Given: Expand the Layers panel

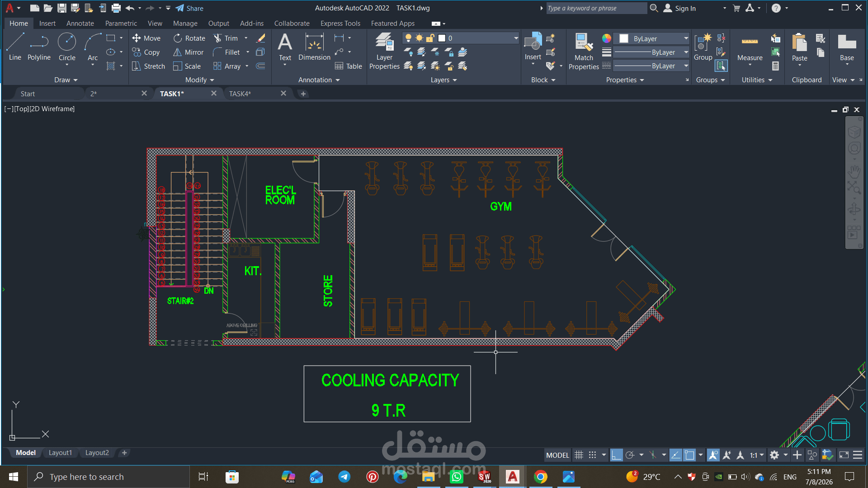Looking at the screenshot, I should (443, 80).
